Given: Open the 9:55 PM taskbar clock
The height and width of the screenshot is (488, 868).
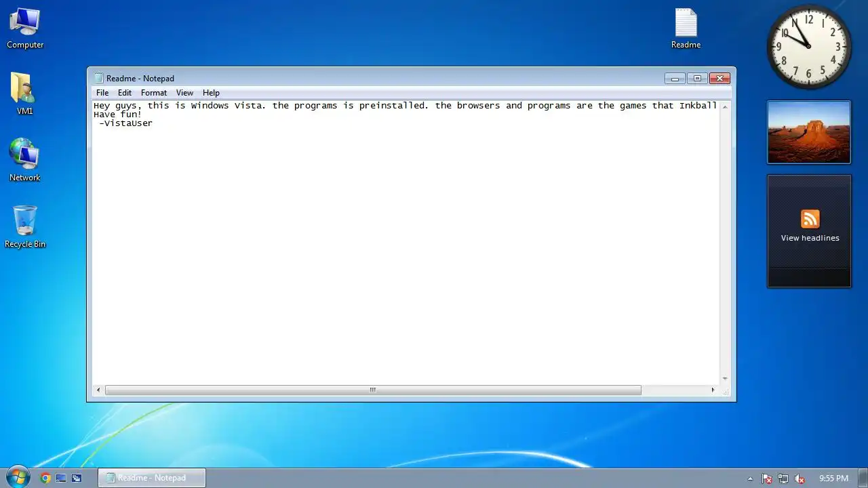Looking at the screenshot, I should (833, 479).
